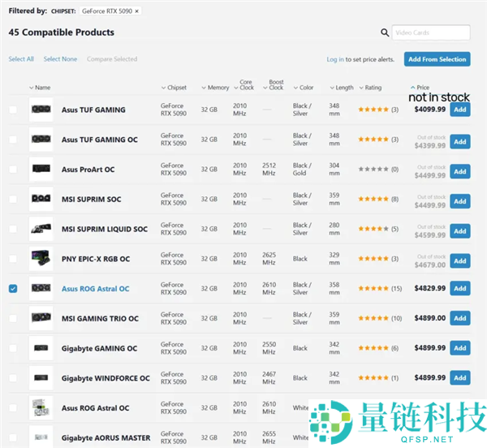Check the MSI SUPRIM SOC checkbox
Image resolution: width=487 pixels, height=448 pixels.
tap(13, 199)
